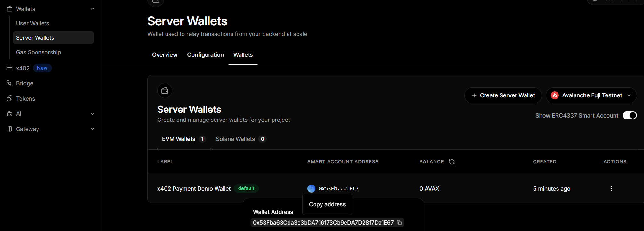
Task: Click the AI robot icon in sidebar
Action: pos(9,114)
